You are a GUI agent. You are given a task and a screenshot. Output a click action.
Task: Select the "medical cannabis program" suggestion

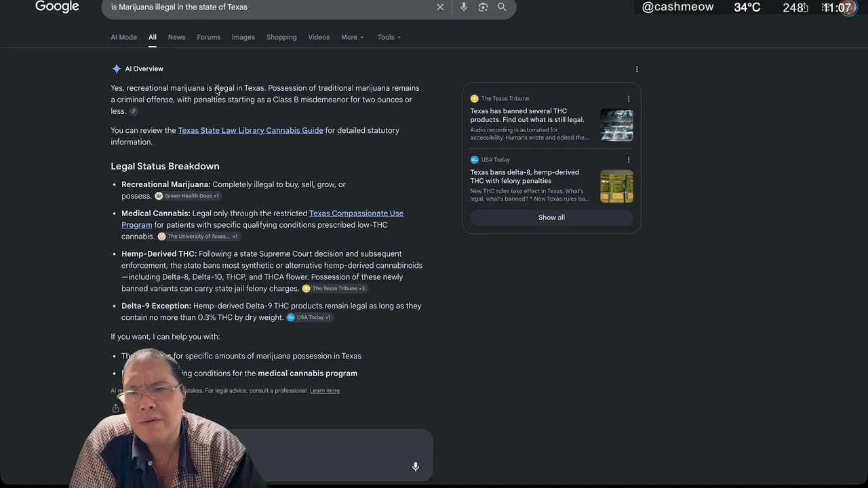[x=307, y=373]
